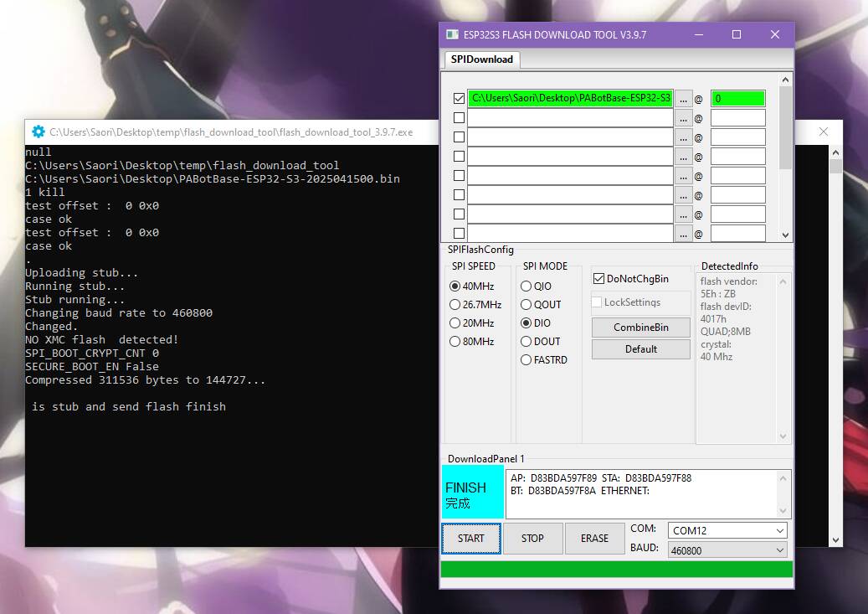Browse for file using first row's ... button
The width and height of the screenshot is (868, 614).
(x=683, y=99)
